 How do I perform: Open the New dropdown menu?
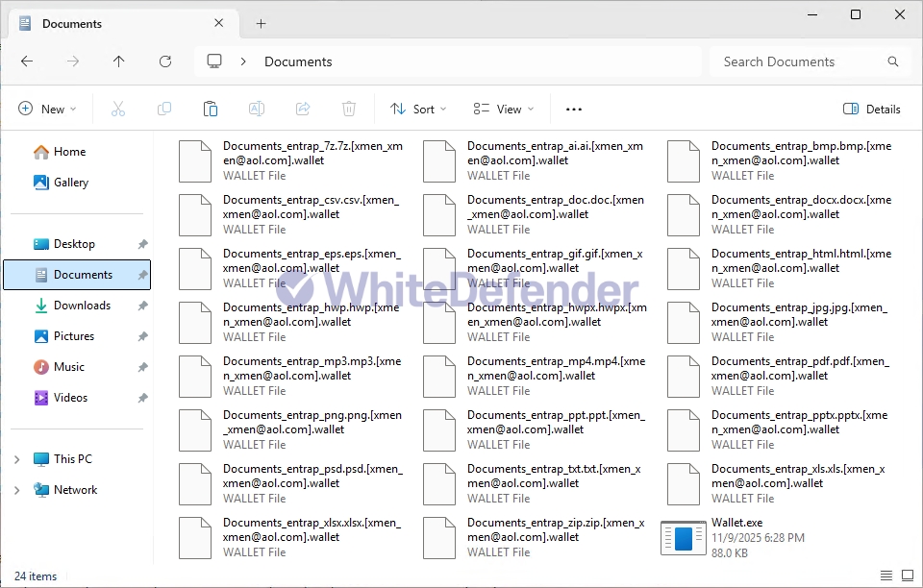click(x=47, y=110)
